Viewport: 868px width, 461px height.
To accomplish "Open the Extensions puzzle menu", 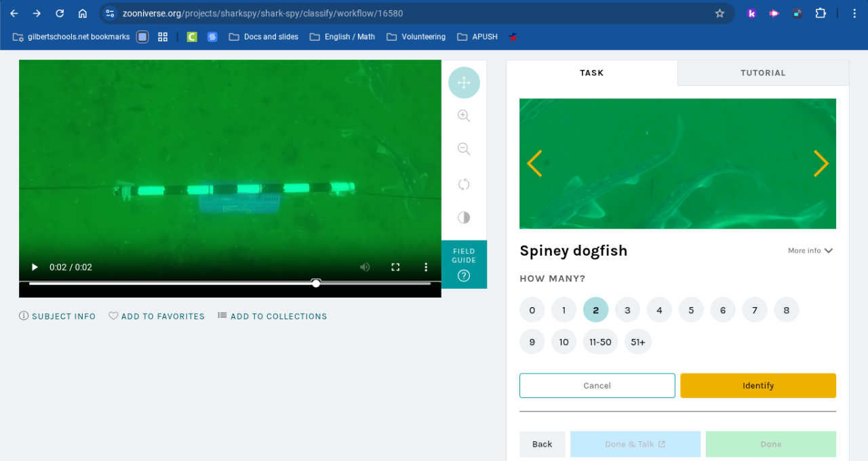I will 821,14.
